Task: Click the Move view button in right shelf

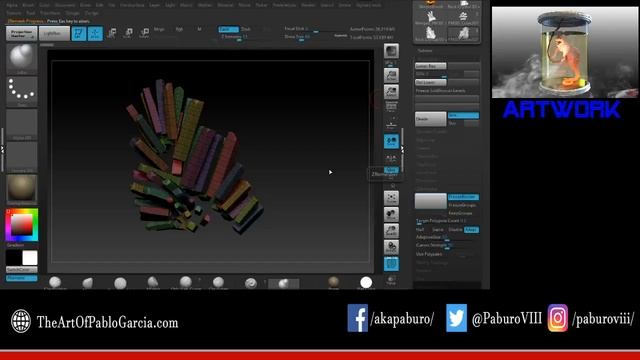Action: click(391, 214)
